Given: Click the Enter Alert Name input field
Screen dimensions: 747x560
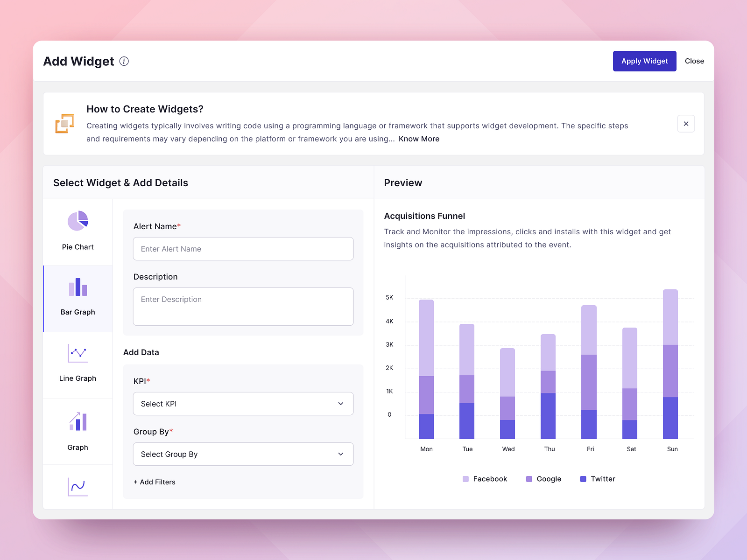Looking at the screenshot, I should 243,249.
